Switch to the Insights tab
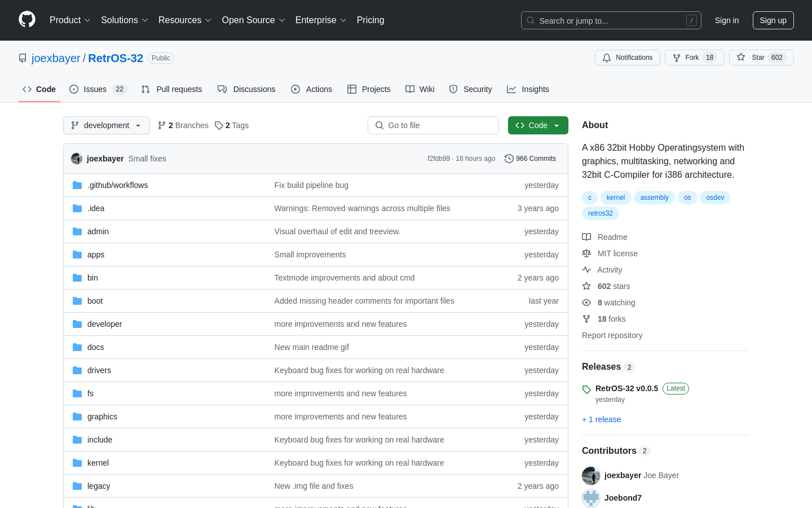Image resolution: width=812 pixels, height=508 pixels. 528,89
